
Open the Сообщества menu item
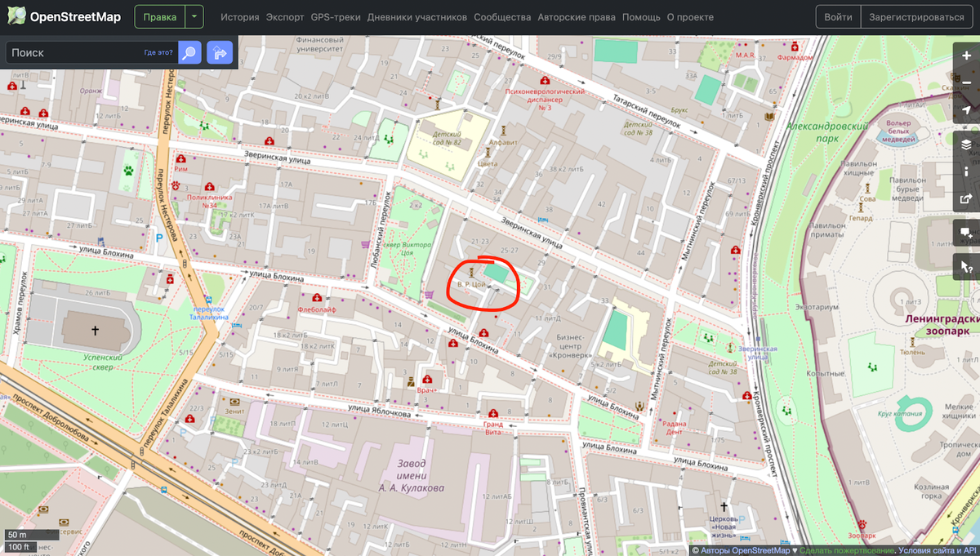coord(502,17)
